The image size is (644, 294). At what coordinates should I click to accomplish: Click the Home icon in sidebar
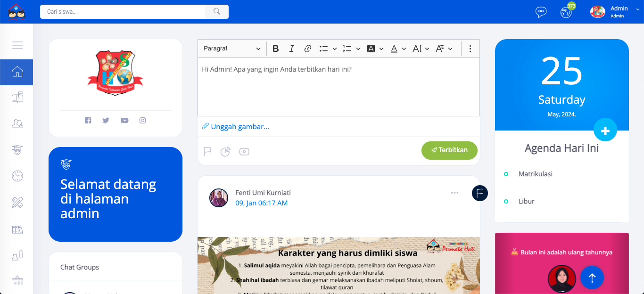pyautogui.click(x=17, y=72)
